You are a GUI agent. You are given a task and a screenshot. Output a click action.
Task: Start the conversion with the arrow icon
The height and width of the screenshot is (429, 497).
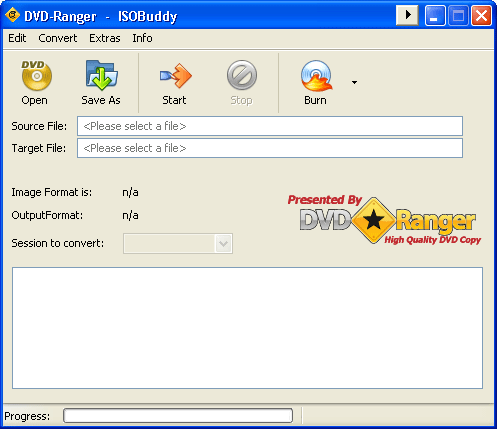(175, 76)
